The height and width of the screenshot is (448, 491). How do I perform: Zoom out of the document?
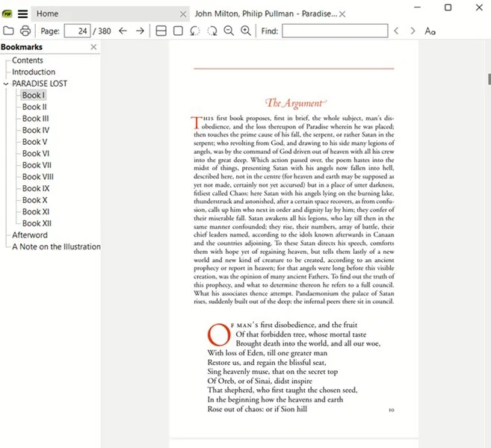[229, 31]
